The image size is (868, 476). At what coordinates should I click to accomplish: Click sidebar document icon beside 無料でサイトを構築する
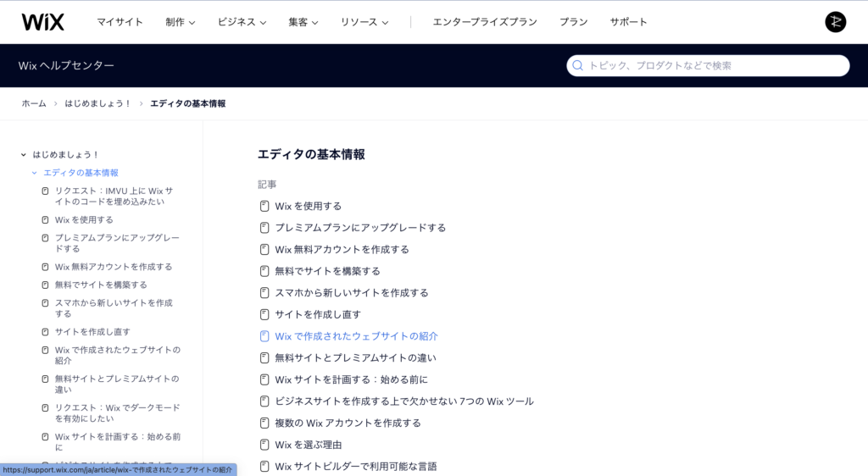pos(46,285)
